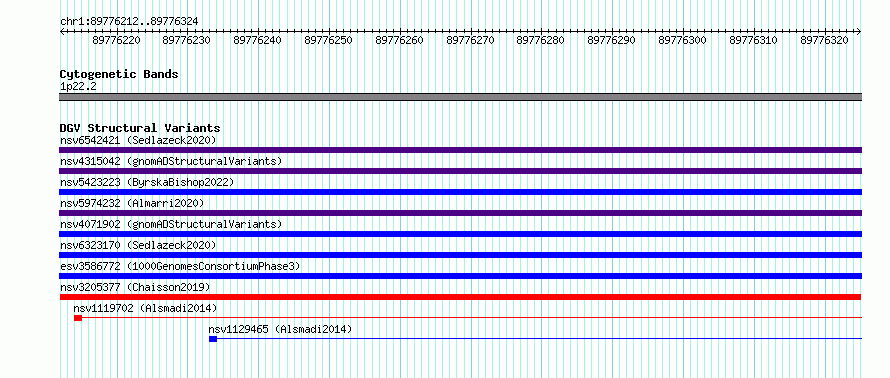The width and height of the screenshot is (890, 378).
Task: Click ruler position 89776280
Action: (x=540, y=41)
